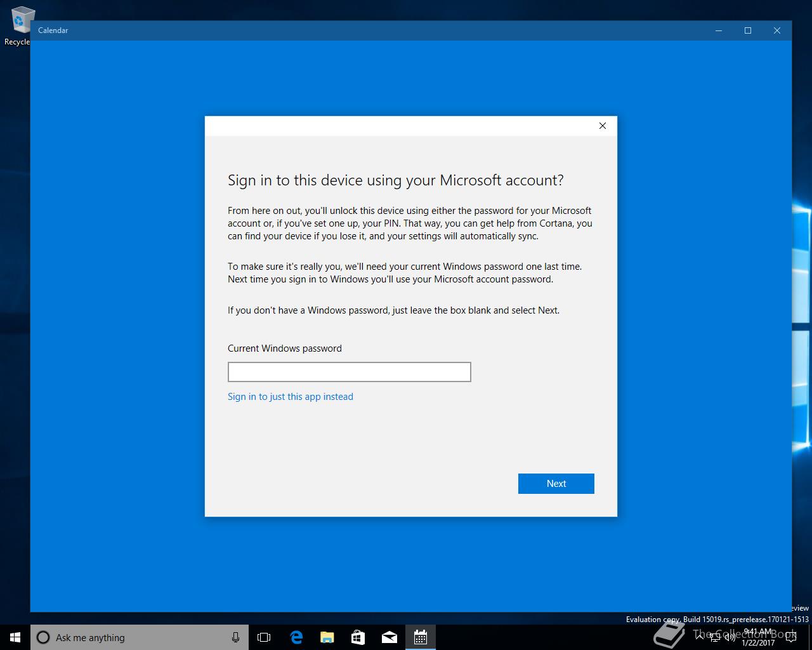
Task: Open the Windows Start menu
Action: [x=15, y=637]
